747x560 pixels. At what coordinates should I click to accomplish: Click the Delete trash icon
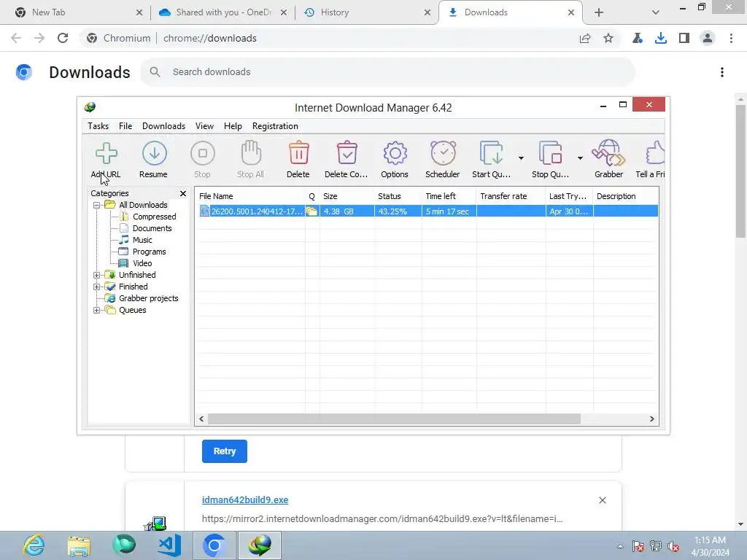tap(298, 153)
